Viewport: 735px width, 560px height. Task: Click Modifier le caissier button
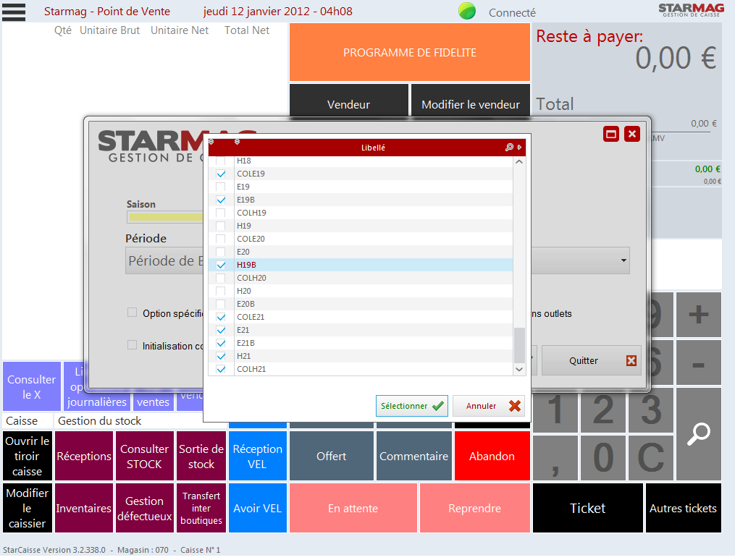tap(28, 508)
